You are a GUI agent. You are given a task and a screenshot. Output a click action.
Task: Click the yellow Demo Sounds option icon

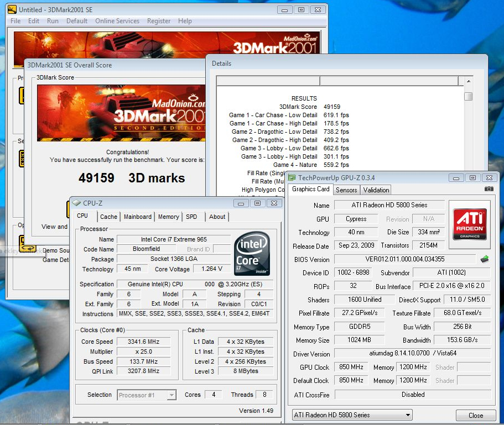pyautogui.click(x=28, y=249)
